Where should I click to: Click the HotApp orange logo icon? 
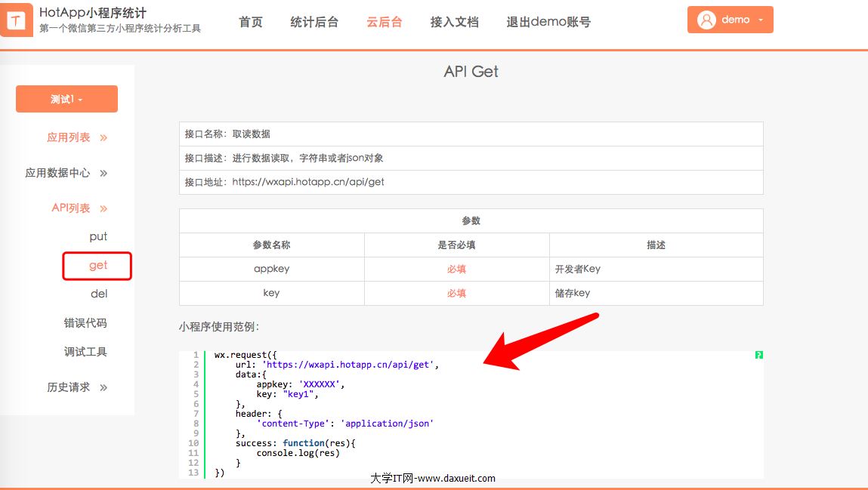(17, 20)
